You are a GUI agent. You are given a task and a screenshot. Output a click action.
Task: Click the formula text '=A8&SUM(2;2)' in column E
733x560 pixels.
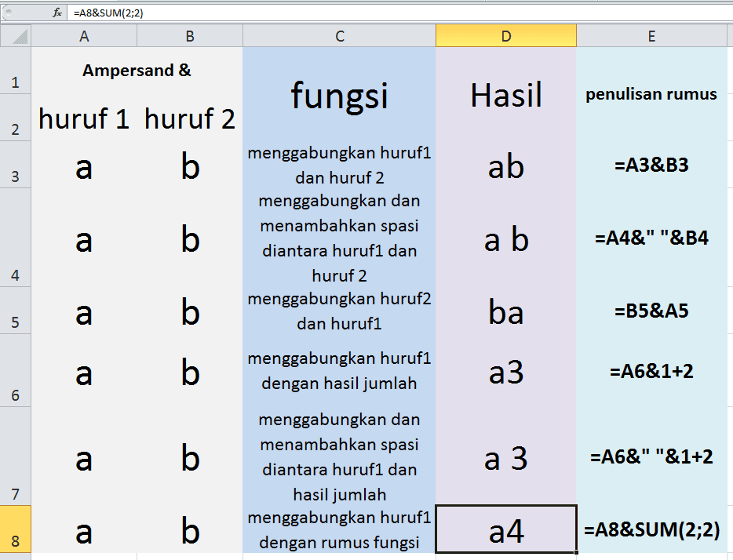tap(651, 529)
